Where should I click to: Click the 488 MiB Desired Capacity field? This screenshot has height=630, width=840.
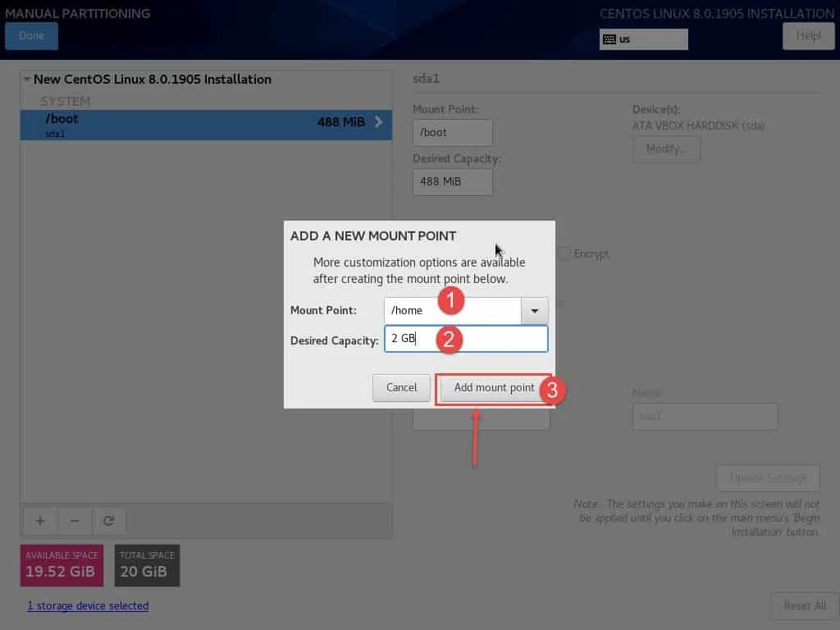point(452,182)
